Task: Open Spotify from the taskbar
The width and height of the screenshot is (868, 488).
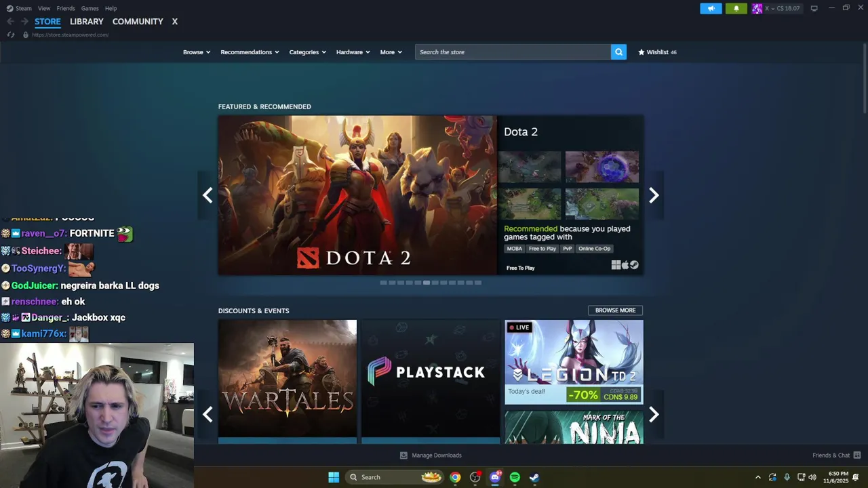Action: pyautogui.click(x=515, y=477)
